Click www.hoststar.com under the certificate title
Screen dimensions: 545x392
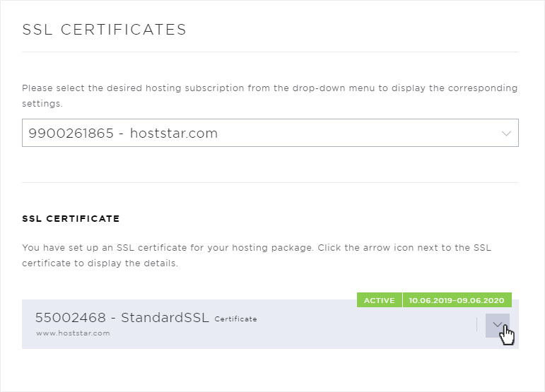tap(73, 333)
